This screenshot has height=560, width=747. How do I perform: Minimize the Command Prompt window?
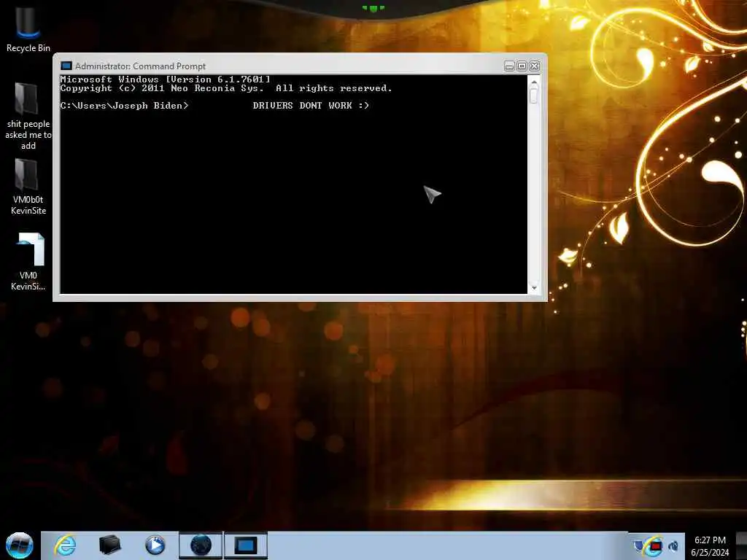click(x=509, y=66)
